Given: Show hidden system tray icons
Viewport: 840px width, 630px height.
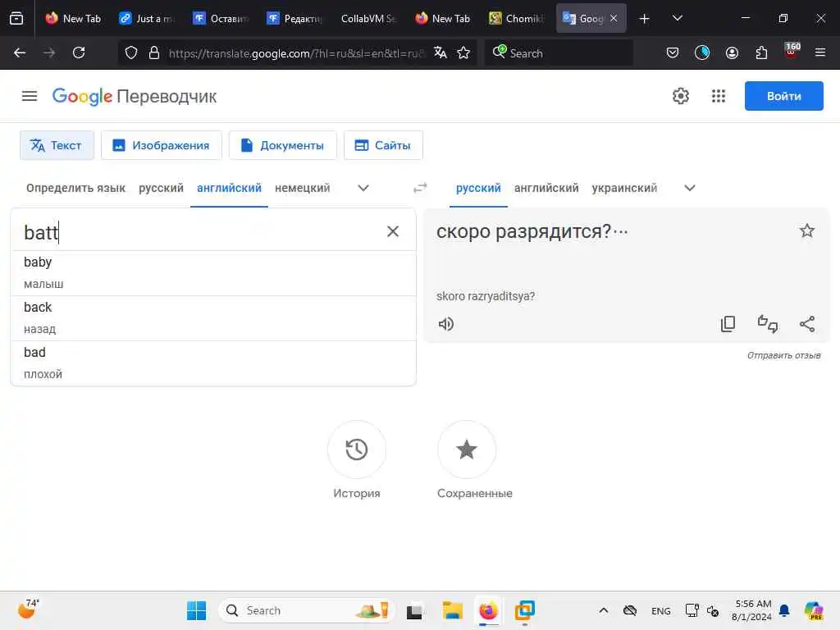Looking at the screenshot, I should pyautogui.click(x=603, y=610).
